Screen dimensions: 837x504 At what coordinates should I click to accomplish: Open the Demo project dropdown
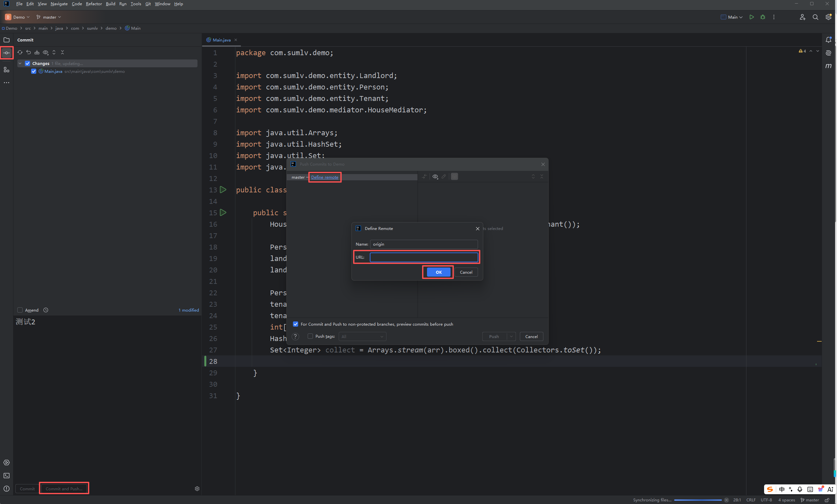point(17,17)
